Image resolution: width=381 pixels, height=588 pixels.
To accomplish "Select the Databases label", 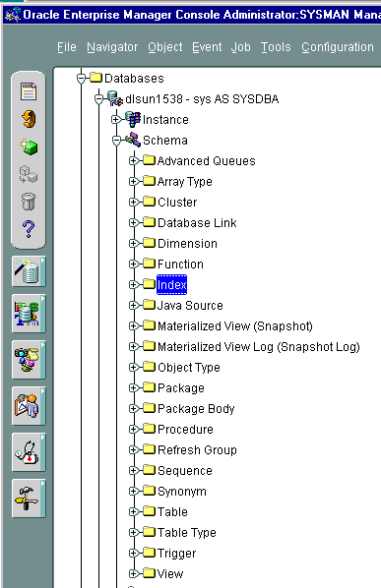I will (134, 79).
